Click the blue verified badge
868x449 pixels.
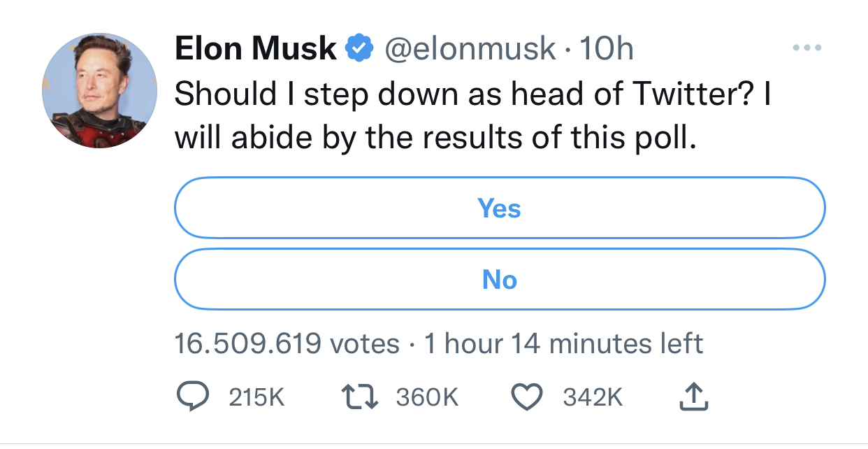tap(359, 49)
